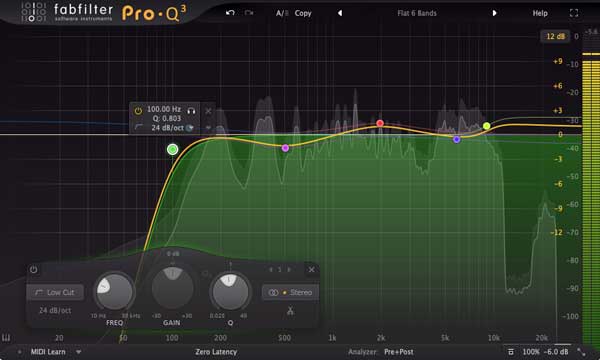The height and width of the screenshot is (360, 600).
Task: Toggle power in the 100 Hz band popup
Action: coord(138,111)
